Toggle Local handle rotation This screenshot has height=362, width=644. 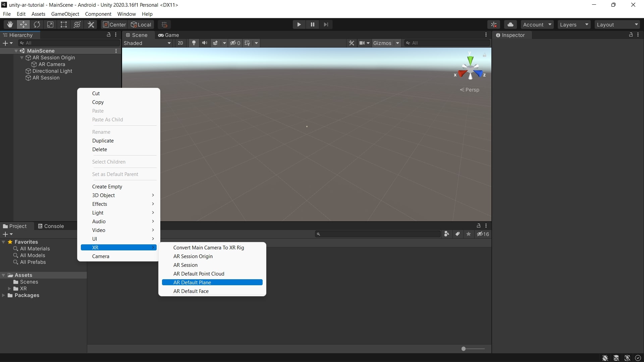[141, 24]
